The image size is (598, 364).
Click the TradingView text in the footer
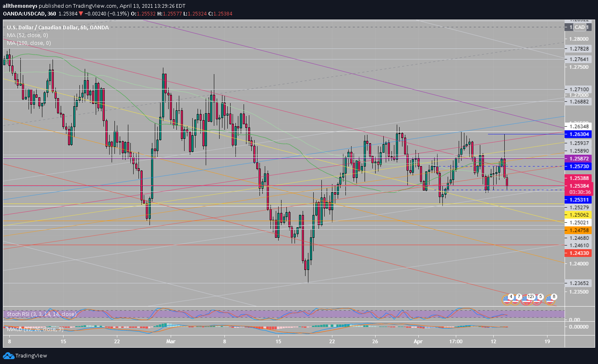31,356
